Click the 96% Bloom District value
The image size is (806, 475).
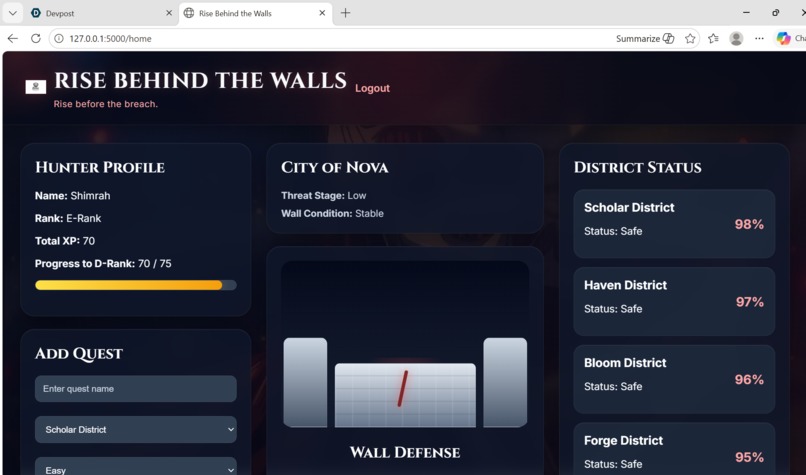point(749,379)
